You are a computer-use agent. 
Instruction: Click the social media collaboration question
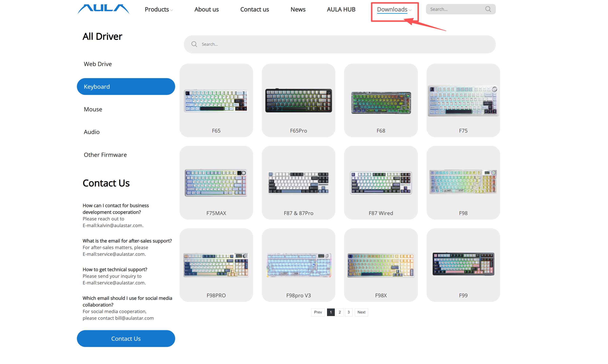pyautogui.click(x=127, y=301)
